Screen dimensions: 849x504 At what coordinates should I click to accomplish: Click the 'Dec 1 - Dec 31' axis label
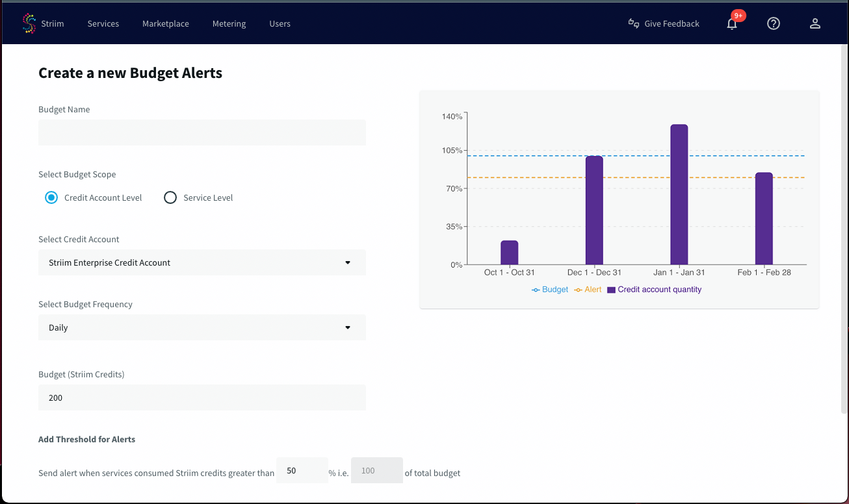tap(594, 273)
